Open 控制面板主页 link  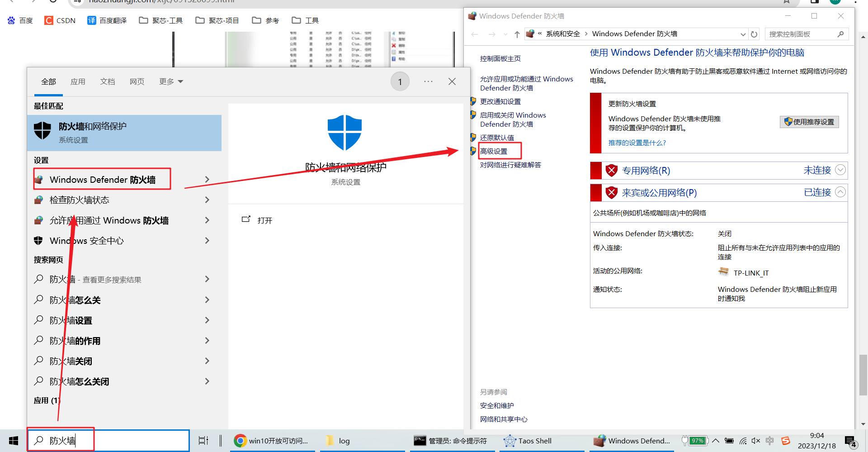[500, 58]
